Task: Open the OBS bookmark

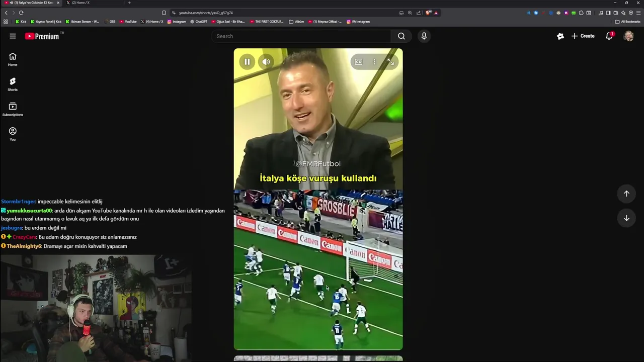Action: [x=110, y=22]
